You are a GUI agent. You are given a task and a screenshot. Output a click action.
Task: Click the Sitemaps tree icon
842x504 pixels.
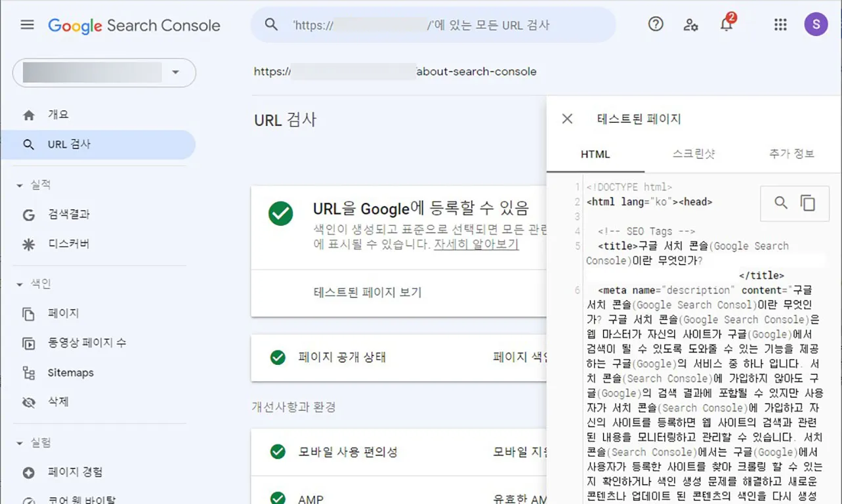click(x=28, y=373)
